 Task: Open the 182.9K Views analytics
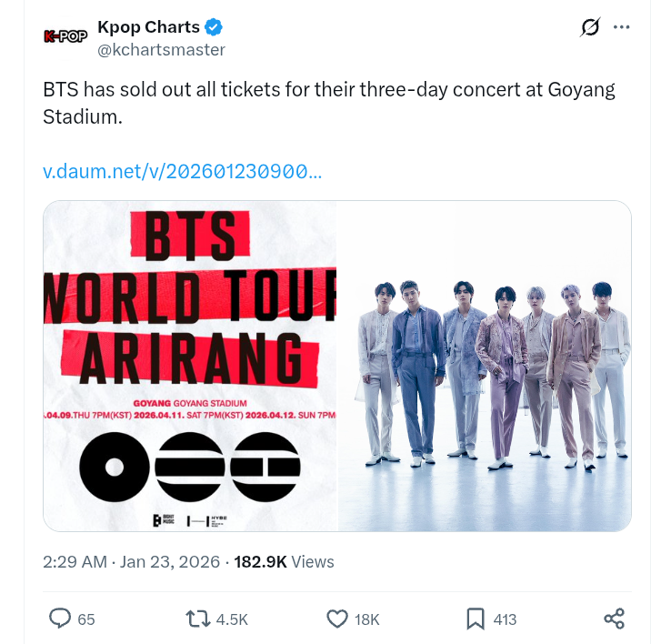[284, 562]
